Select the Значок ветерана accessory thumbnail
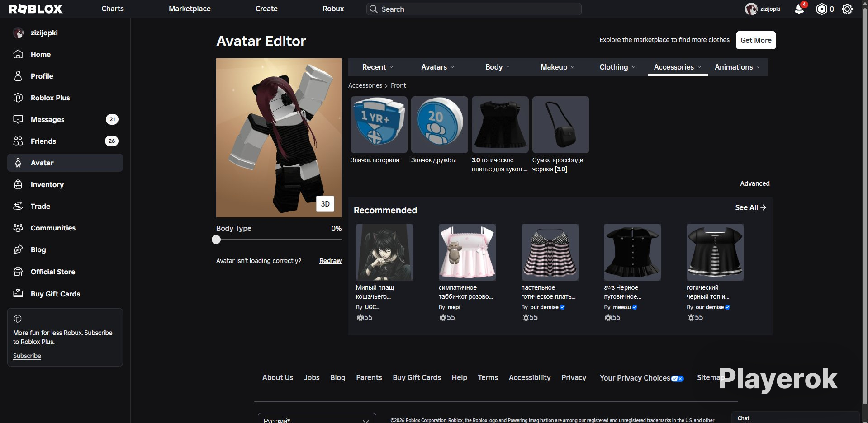The image size is (868, 423). coord(379,125)
